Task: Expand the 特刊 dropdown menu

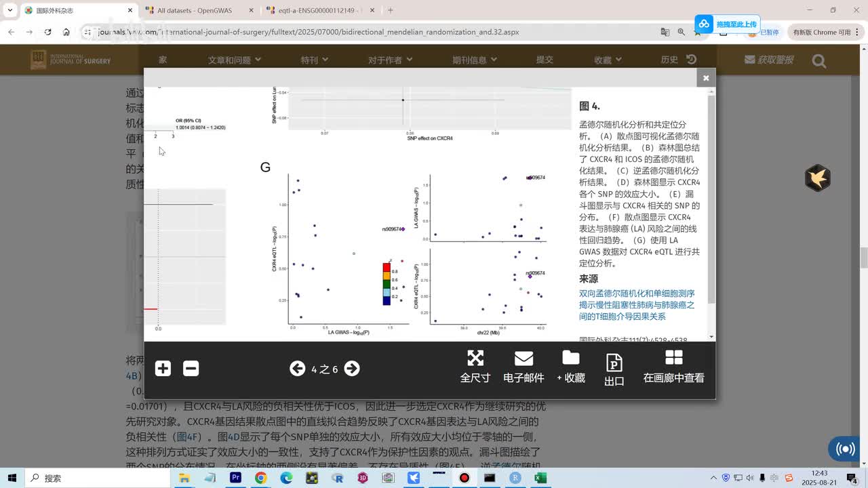Action: pos(315,60)
